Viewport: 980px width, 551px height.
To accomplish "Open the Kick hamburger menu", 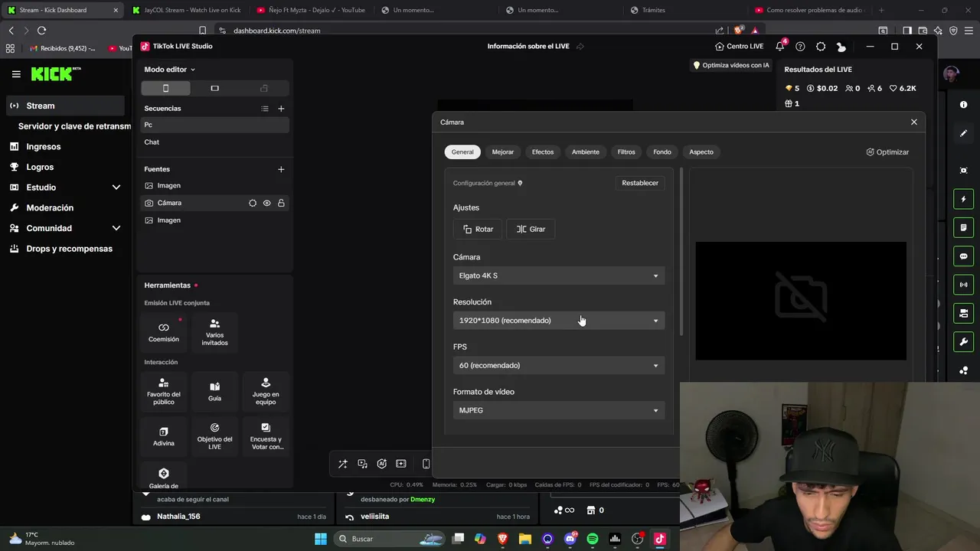I will point(16,74).
